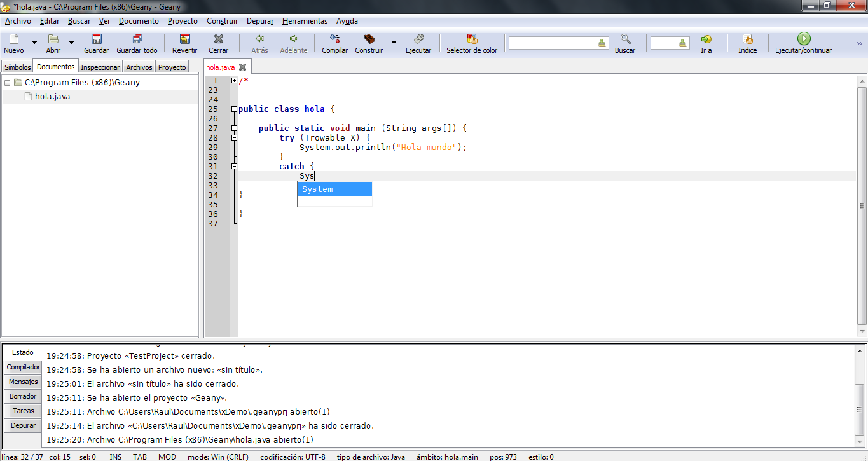
Task: Show the Depurar message tab
Action: 24,425
